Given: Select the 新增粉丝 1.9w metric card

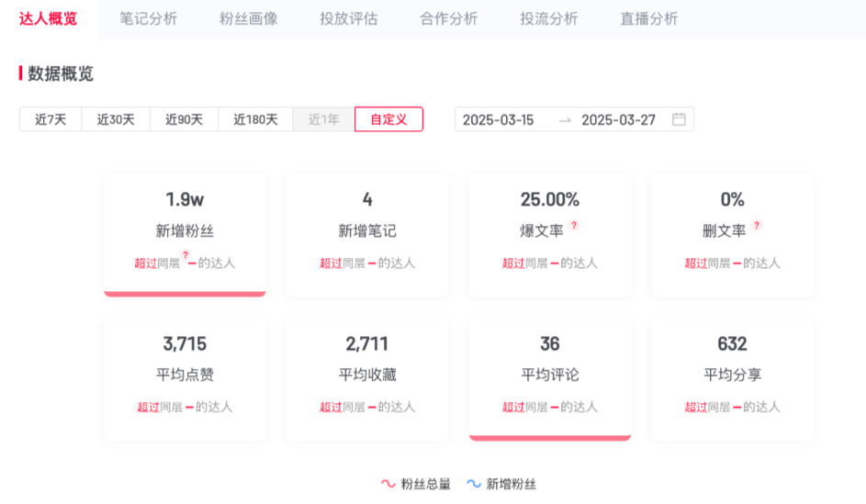Looking at the screenshot, I should (x=185, y=235).
